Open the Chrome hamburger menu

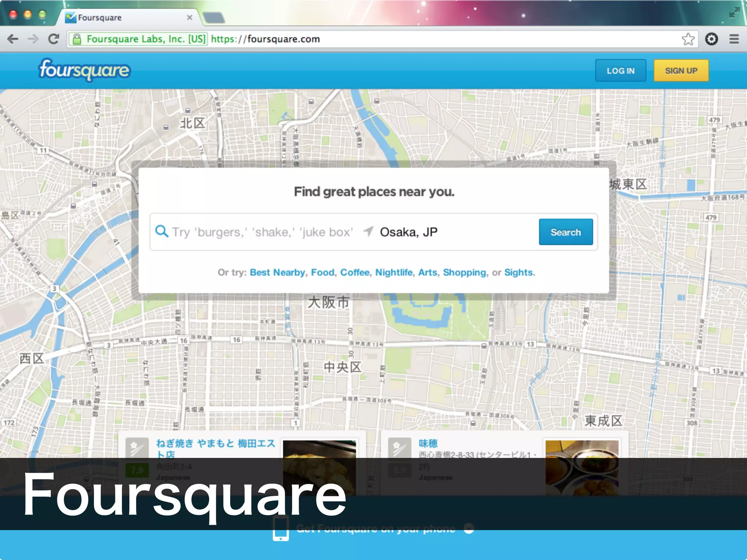[x=734, y=39]
